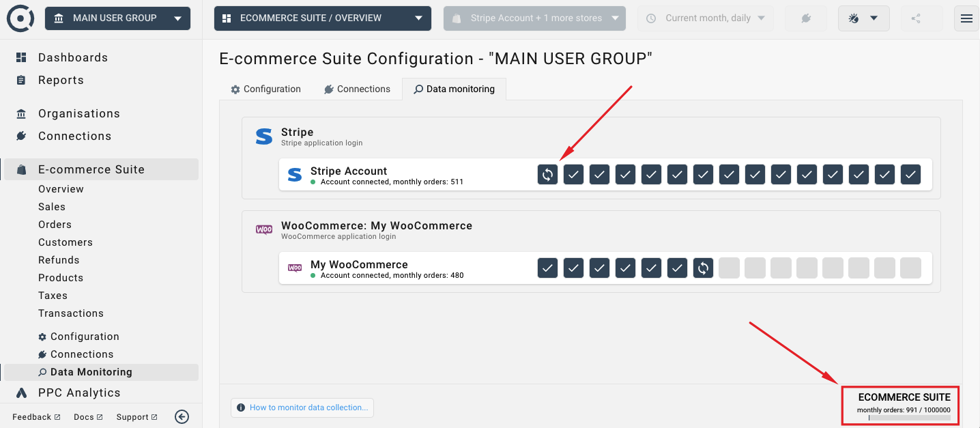This screenshot has width=980, height=428.
Task: Open the Current month, daily date selector
Action: pyautogui.click(x=706, y=18)
